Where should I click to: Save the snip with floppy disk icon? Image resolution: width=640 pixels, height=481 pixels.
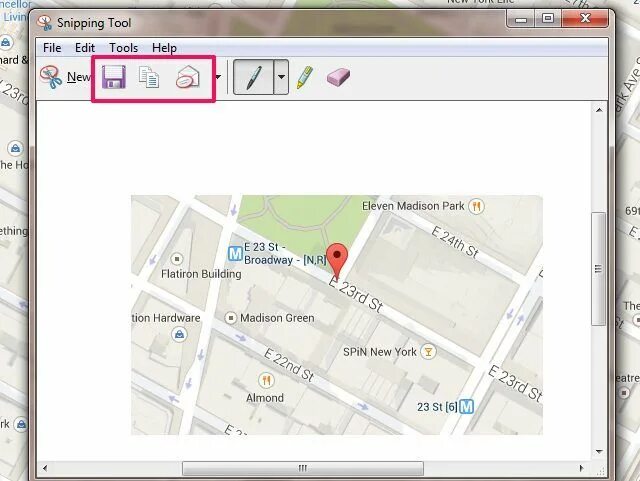[x=113, y=77]
